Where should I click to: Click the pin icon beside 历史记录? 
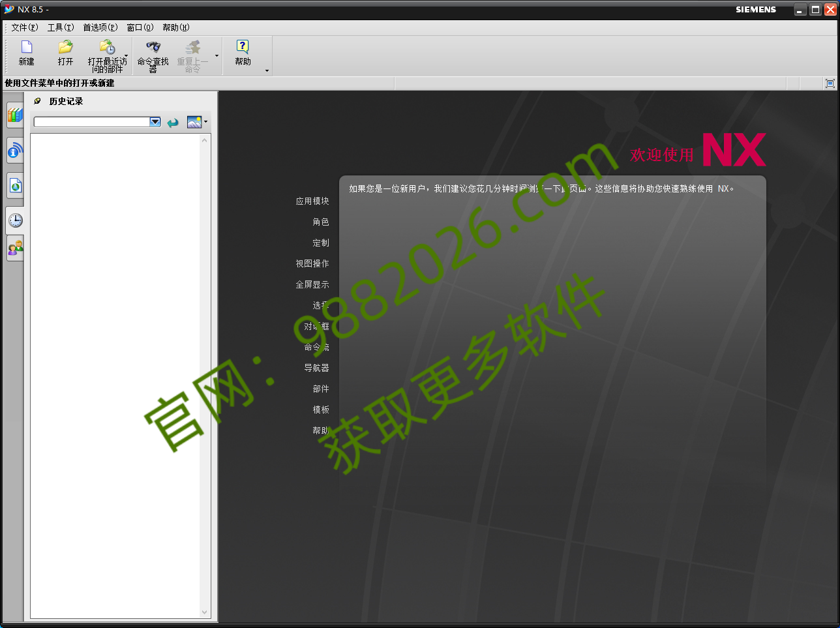(x=37, y=101)
